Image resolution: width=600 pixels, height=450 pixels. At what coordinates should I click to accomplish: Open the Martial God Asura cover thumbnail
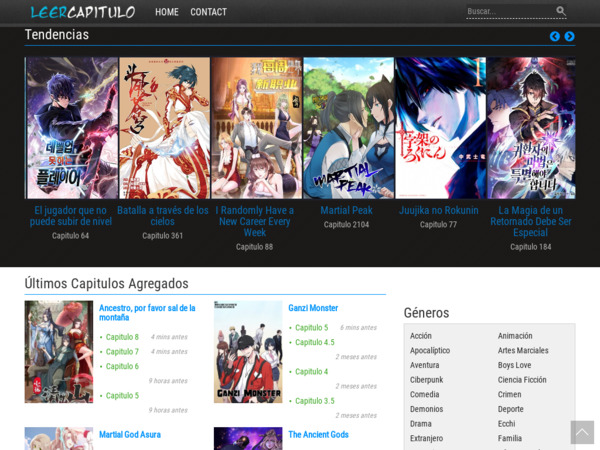(x=59, y=439)
